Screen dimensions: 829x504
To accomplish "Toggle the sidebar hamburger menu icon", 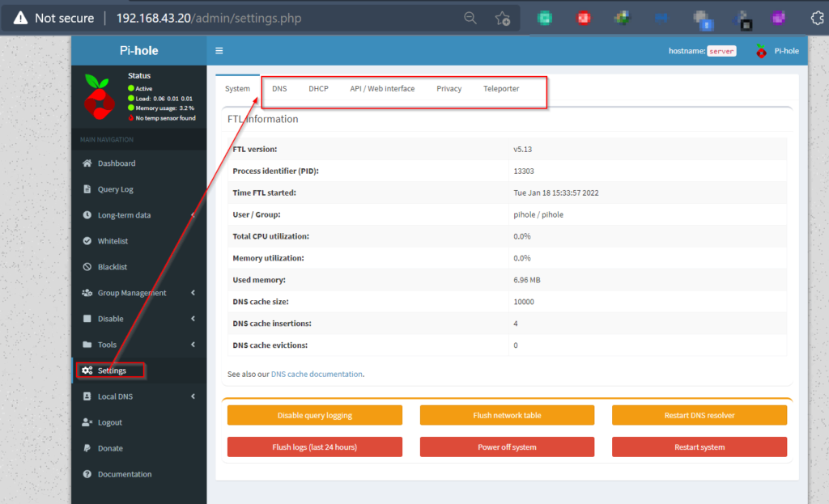I will 219,51.
